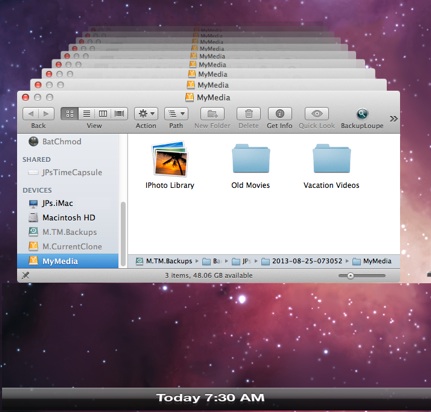Click the Back navigation arrow
This screenshot has height=412, width=431.
click(31, 114)
